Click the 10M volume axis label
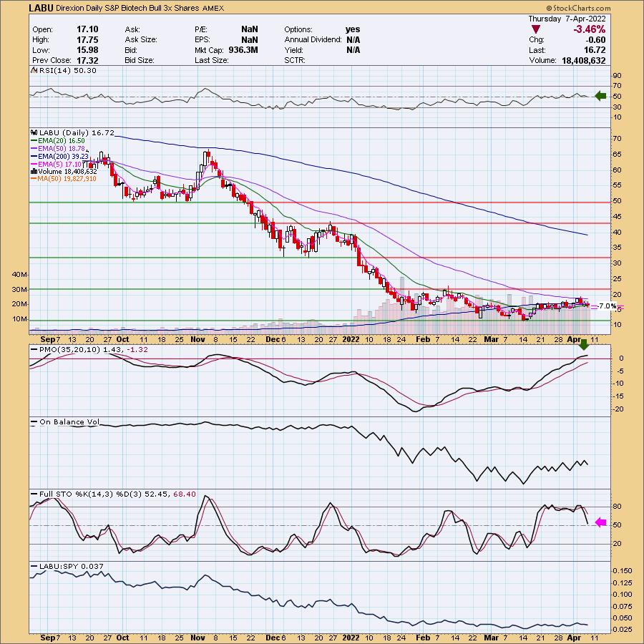The image size is (644, 644). tap(19, 319)
